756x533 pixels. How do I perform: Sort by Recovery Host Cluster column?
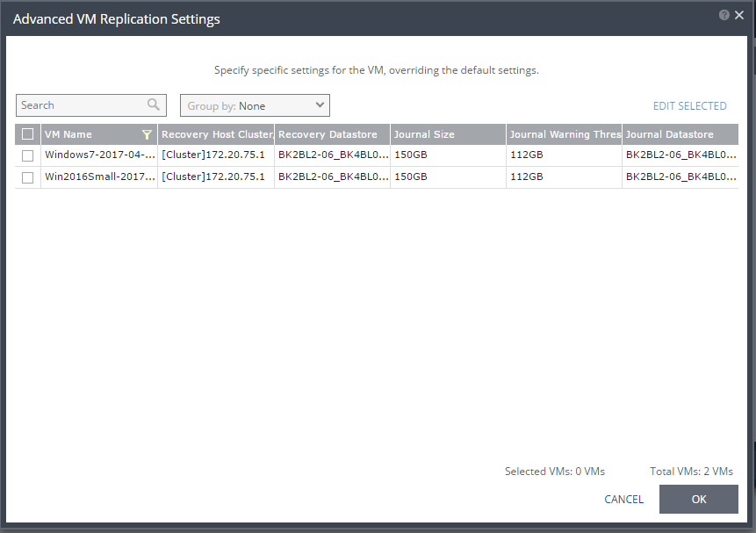217,134
